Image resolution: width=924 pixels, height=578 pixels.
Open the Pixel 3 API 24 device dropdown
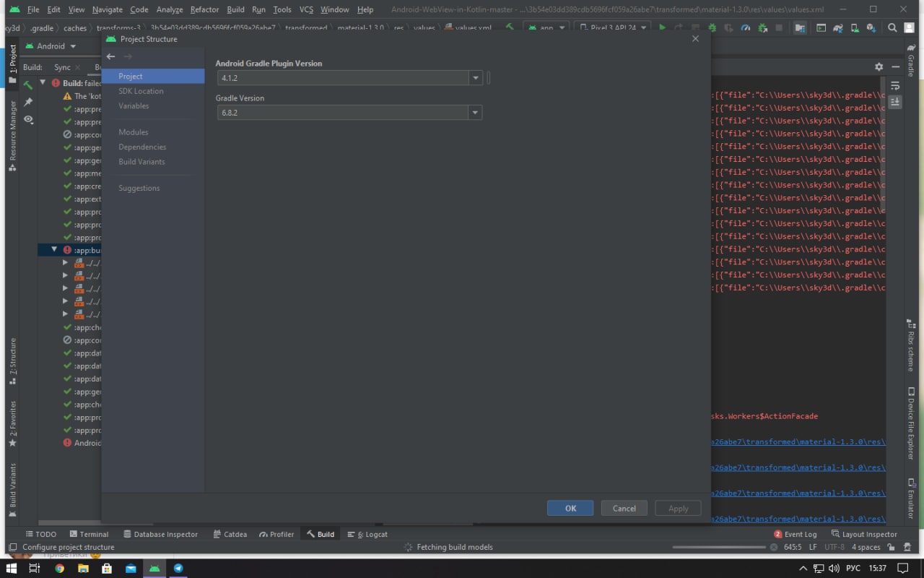tap(612, 27)
